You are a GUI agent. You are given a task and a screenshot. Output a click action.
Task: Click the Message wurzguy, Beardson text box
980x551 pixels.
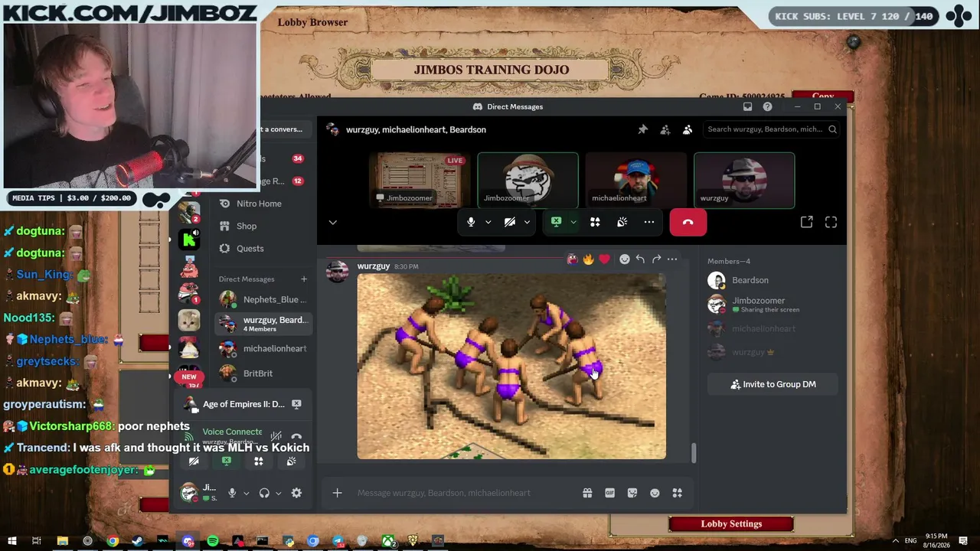click(x=464, y=493)
